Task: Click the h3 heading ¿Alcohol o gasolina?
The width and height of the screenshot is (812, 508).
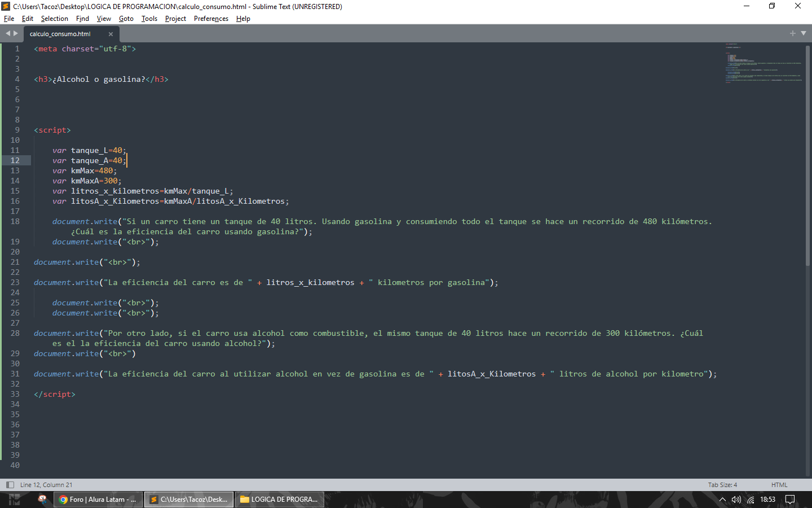Action: [101, 80]
